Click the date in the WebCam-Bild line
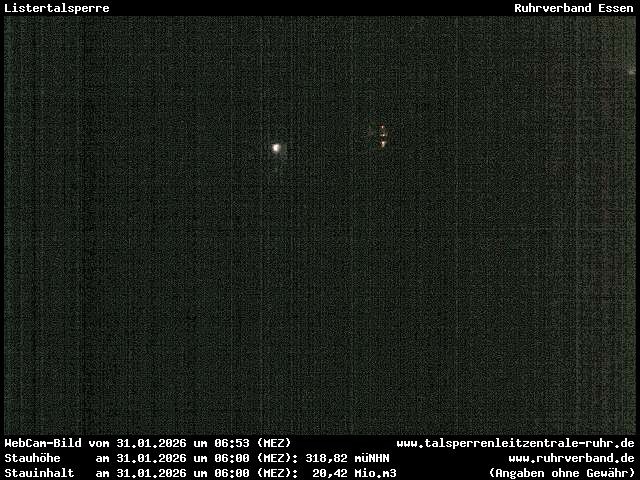Screen dimensions: 640x480 pyautogui.click(x=151, y=443)
